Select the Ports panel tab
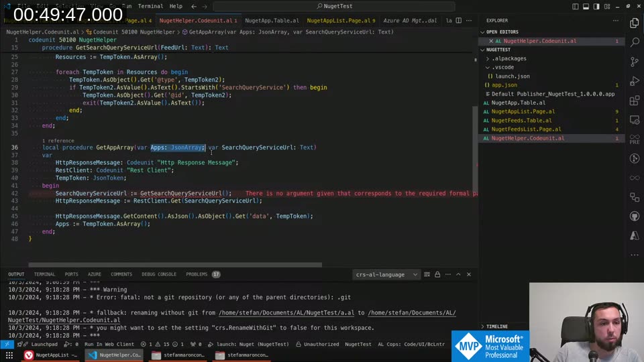Screen dimensions: 644x362 coord(72,275)
